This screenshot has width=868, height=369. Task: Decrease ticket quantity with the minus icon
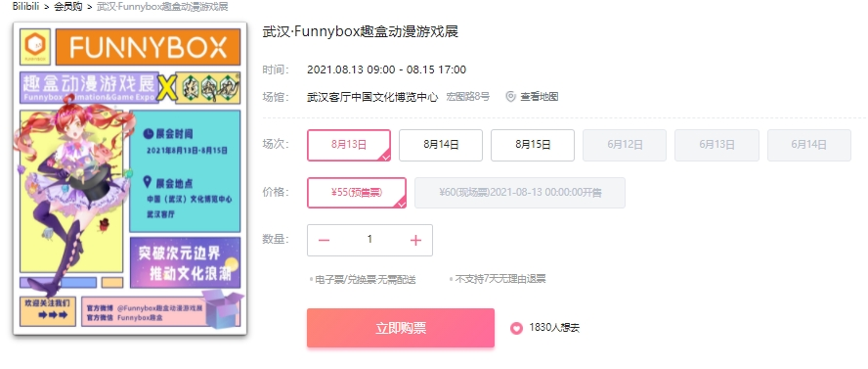click(325, 240)
